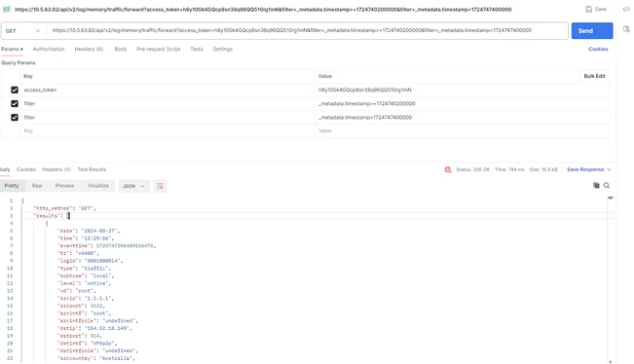Open the right sidebar panel icon below code icon
The height and width of the screenshot is (364, 634).
point(626,29)
